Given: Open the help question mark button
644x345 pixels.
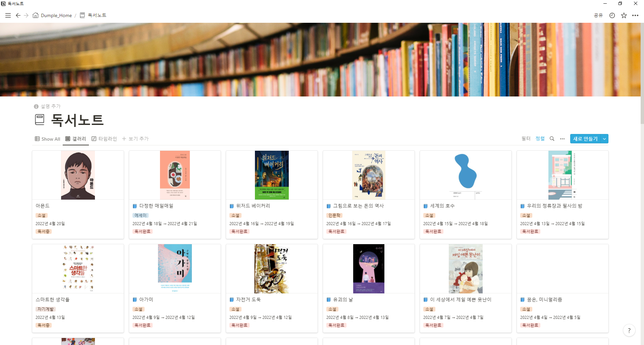Looking at the screenshot, I should pyautogui.click(x=629, y=331).
